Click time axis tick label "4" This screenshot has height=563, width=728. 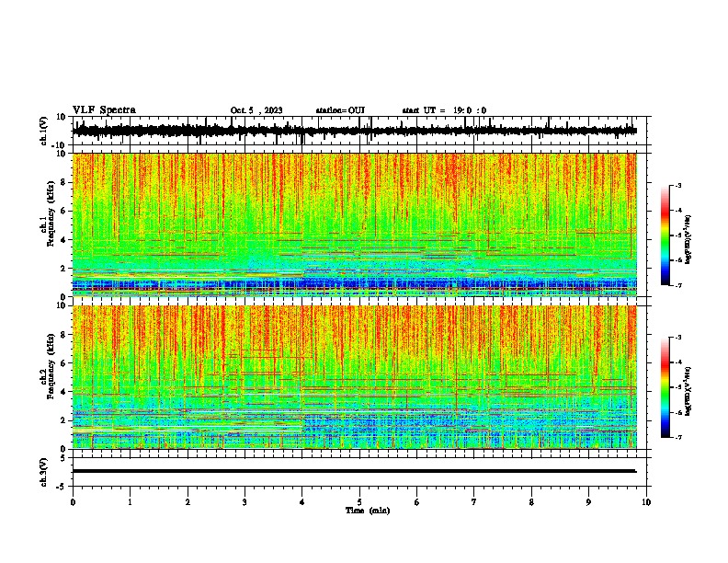[302, 502]
